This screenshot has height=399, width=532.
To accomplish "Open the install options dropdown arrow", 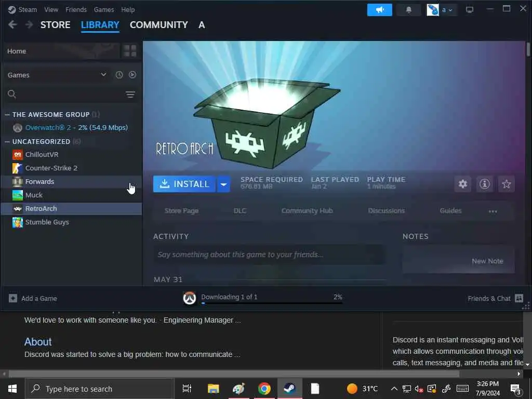I will pyautogui.click(x=223, y=184).
